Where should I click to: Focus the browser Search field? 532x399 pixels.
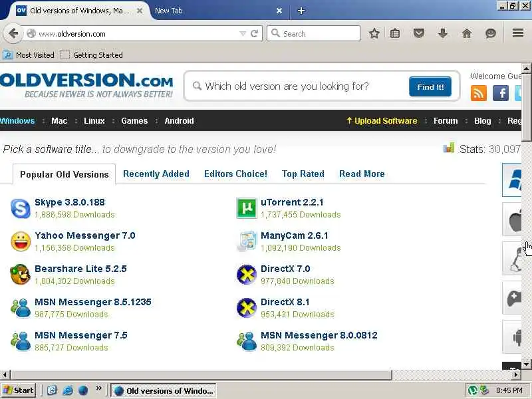[313, 33]
